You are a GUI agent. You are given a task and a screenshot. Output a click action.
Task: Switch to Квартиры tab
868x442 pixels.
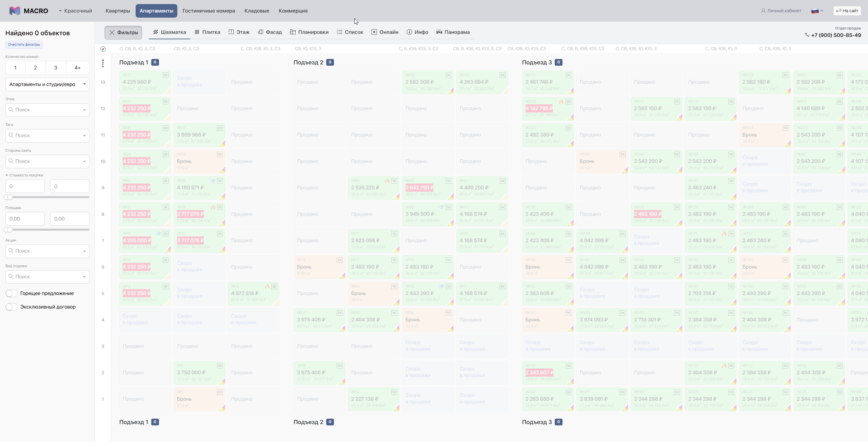click(x=118, y=11)
